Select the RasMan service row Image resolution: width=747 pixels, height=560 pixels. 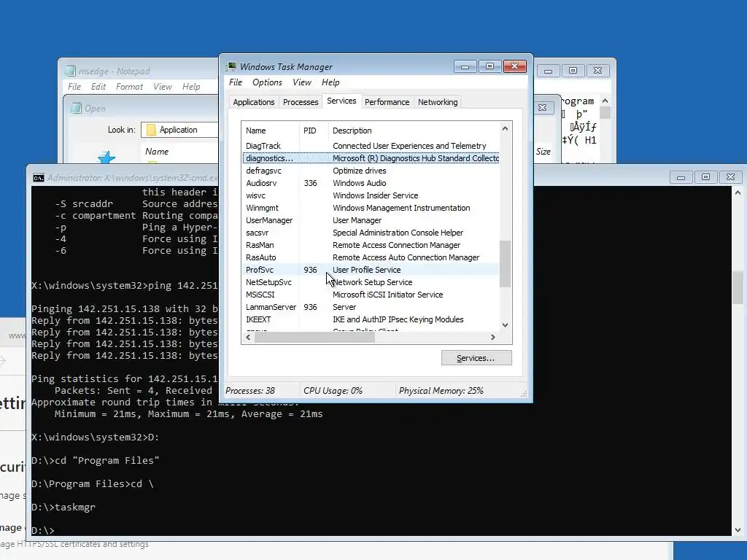(x=371, y=245)
